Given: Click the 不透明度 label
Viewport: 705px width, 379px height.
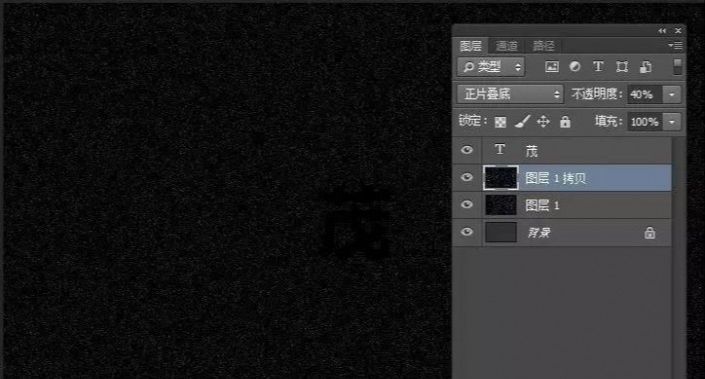Looking at the screenshot, I should 597,94.
